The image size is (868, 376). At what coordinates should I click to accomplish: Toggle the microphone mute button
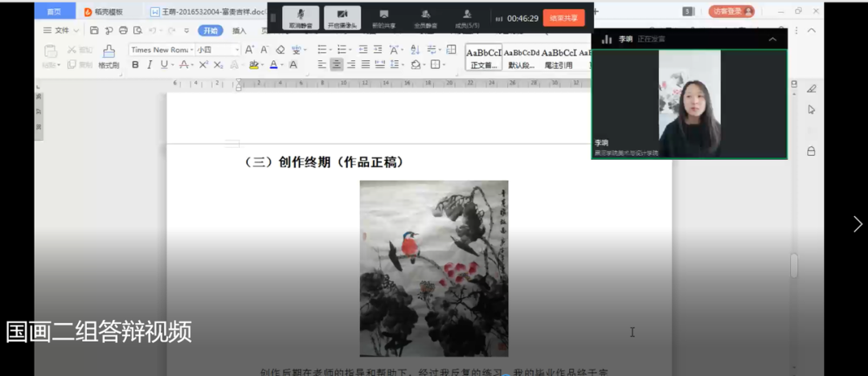point(301,18)
